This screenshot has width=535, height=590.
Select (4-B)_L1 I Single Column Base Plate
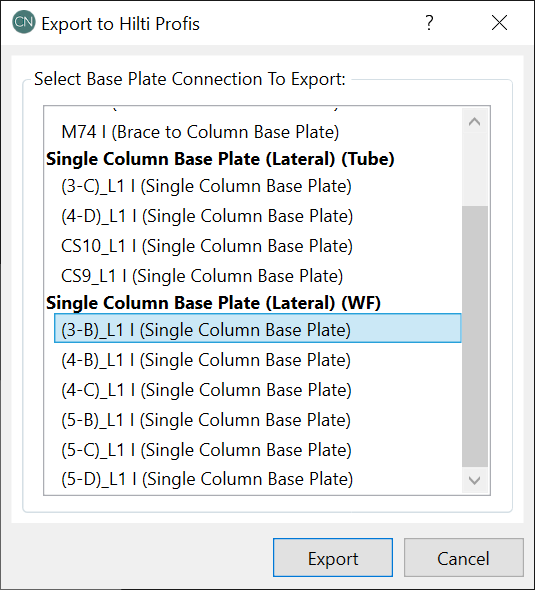point(206,360)
